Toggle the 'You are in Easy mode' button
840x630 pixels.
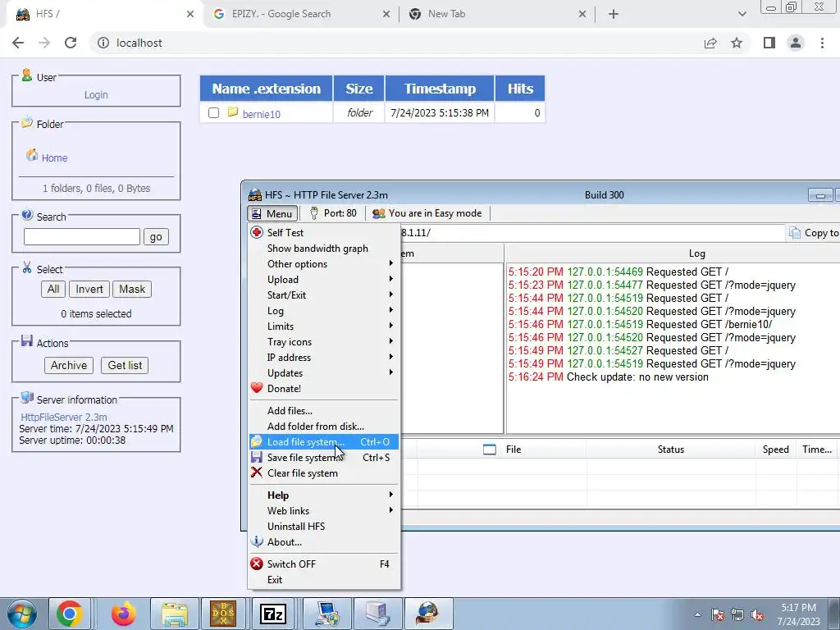[427, 213]
